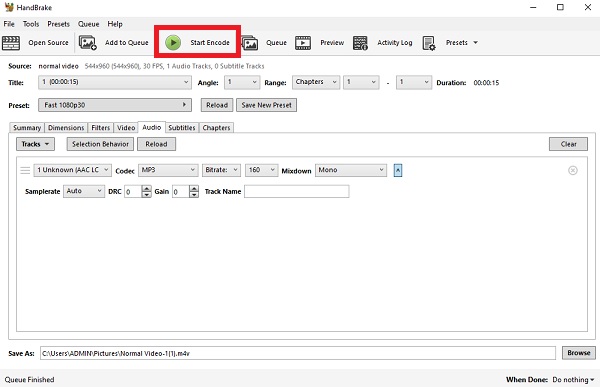The height and width of the screenshot is (387, 600).
Task: Click the Open Source film clapper icon
Action: pos(11,42)
